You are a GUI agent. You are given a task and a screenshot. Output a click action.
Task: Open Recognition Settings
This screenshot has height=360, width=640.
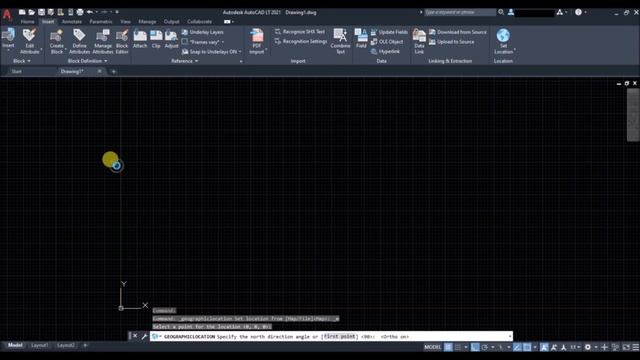301,41
